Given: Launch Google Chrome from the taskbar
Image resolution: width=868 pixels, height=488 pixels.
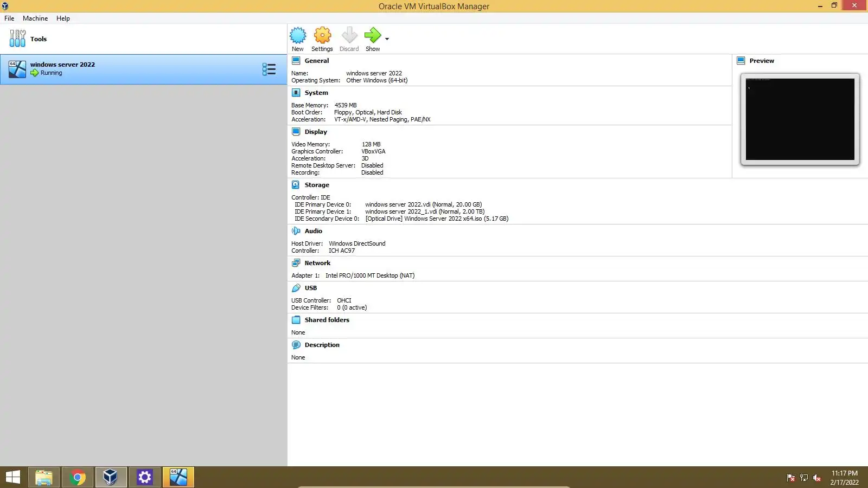Looking at the screenshot, I should point(78,477).
